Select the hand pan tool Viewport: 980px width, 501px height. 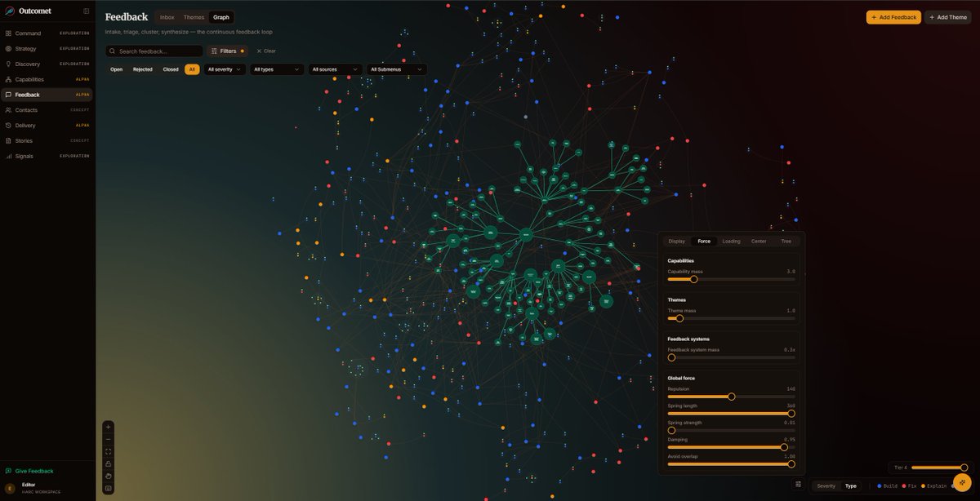tap(109, 476)
